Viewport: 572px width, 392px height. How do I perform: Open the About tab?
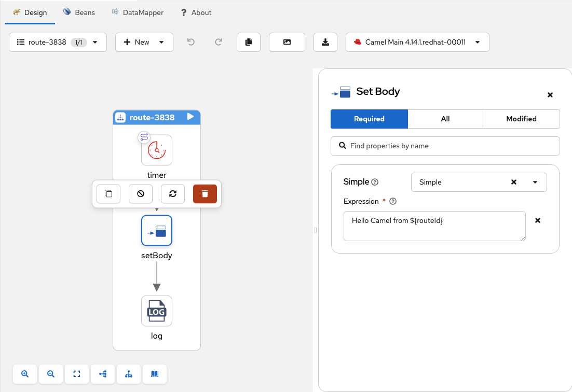coord(196,12)
